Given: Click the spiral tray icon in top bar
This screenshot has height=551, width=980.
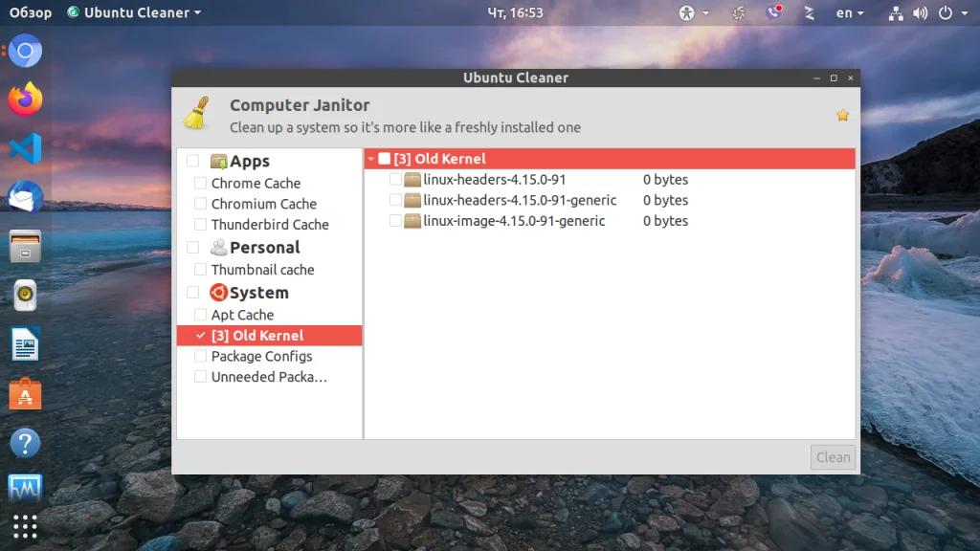Looking at the screenshot, I should [x=738, y=12].
